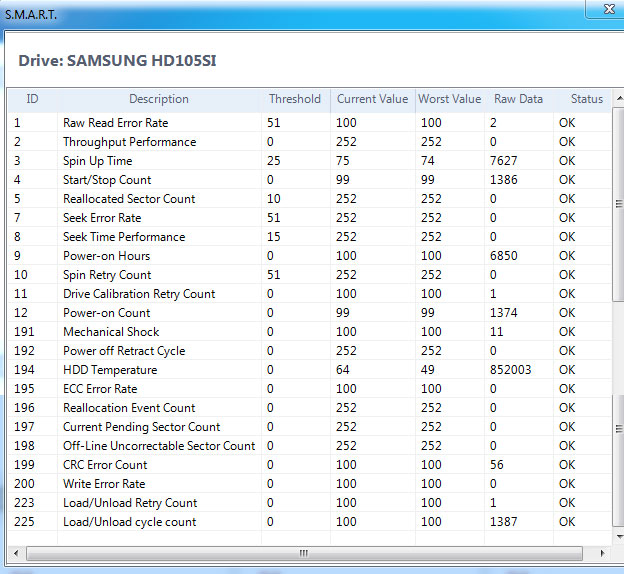Click worst value 49 for HDD Temperature
Screen dimensions: 624x574
(428, 370)
